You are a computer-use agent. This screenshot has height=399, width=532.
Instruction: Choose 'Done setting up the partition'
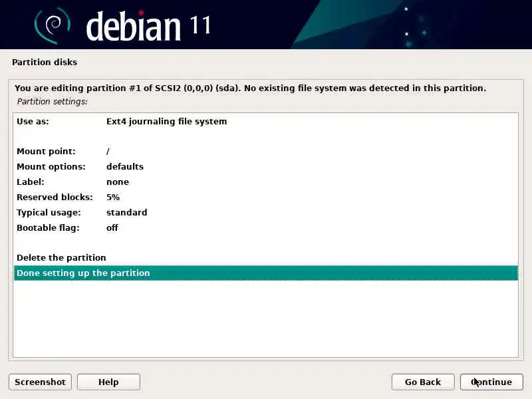265,273
